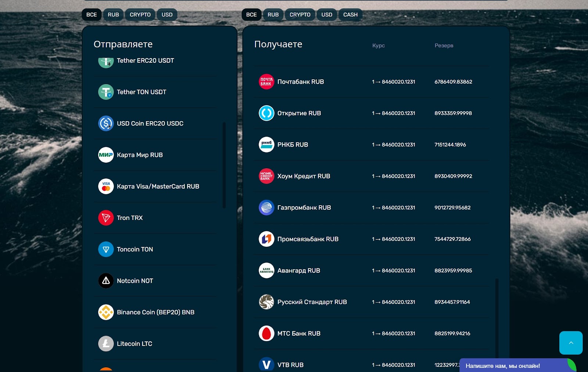Select USD filter above Отправляете

167,15
